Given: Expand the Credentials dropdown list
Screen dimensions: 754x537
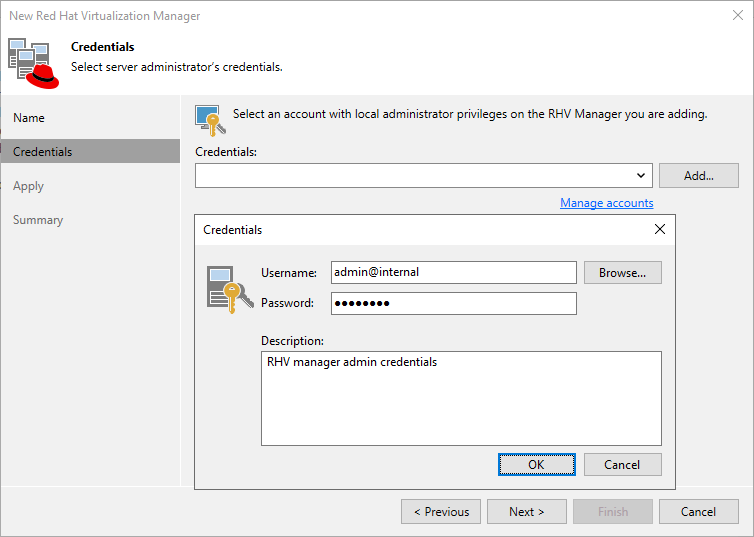Looking at the screenshot, I should click(x=641, y=175).
